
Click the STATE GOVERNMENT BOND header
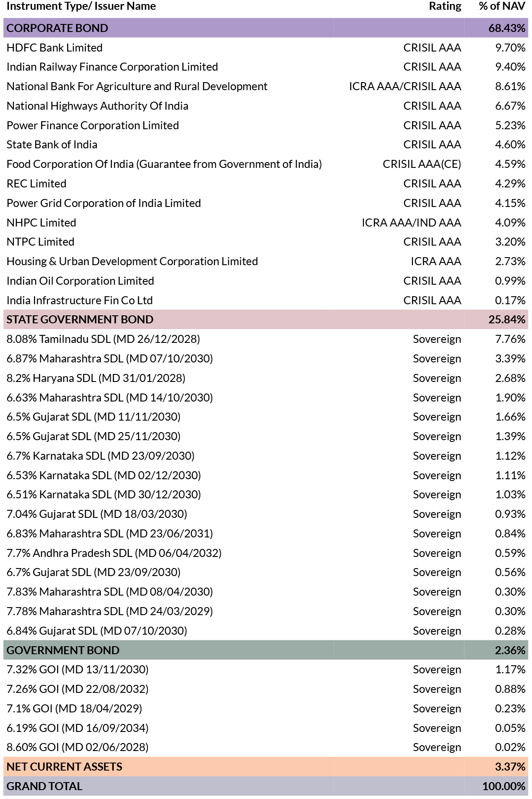pos(80,319)
